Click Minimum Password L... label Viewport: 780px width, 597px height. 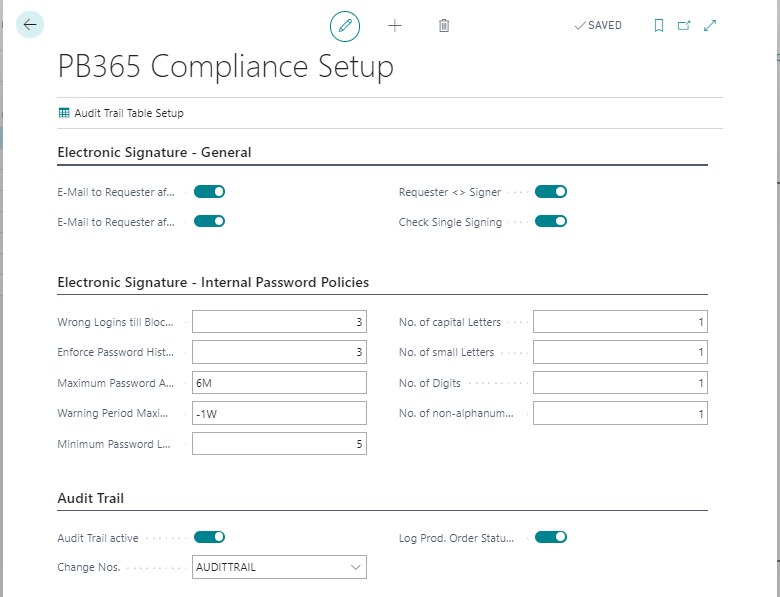click(x=114, y=444)
